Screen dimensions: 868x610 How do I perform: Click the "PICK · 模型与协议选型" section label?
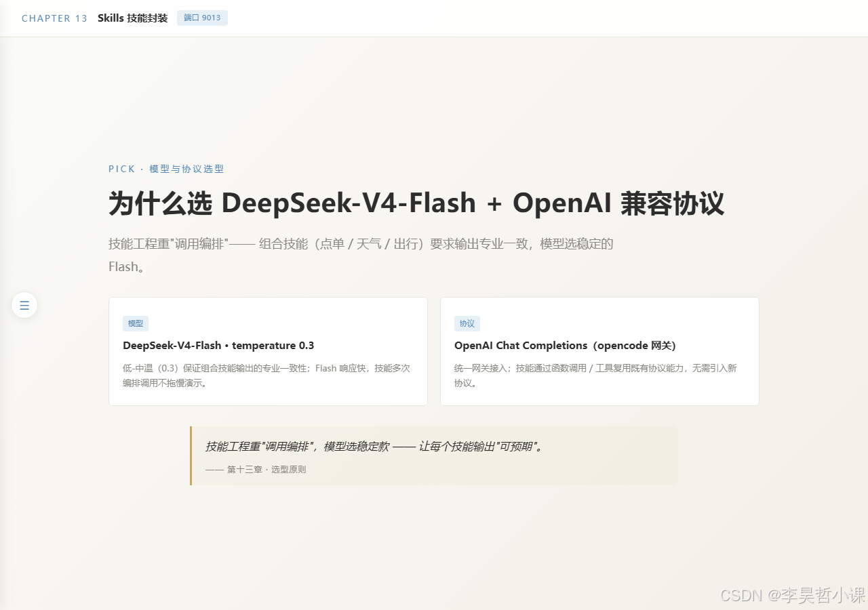pos(166,169)
